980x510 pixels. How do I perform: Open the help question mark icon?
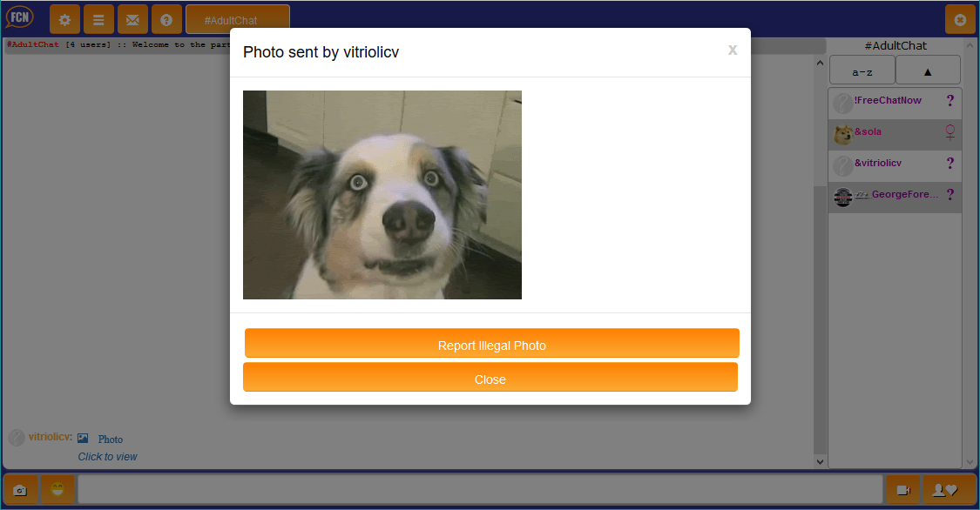pyautogui.click(x=166, y=19)
